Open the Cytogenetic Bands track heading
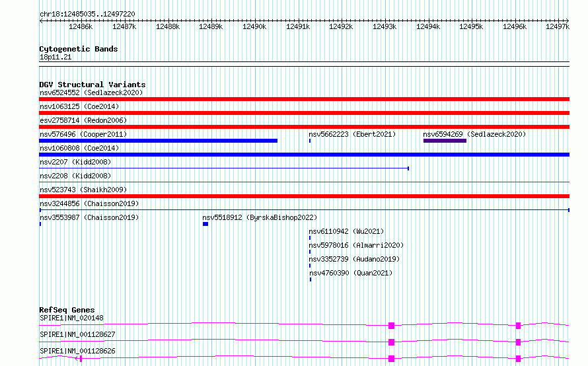Viewport: 588px width, 366px height. 79,49
